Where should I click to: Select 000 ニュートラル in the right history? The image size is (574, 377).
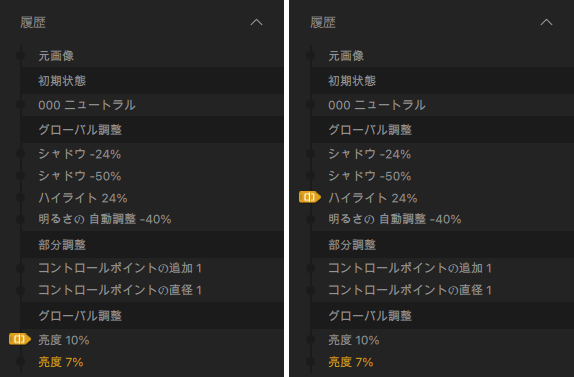[x=377, y=105]
